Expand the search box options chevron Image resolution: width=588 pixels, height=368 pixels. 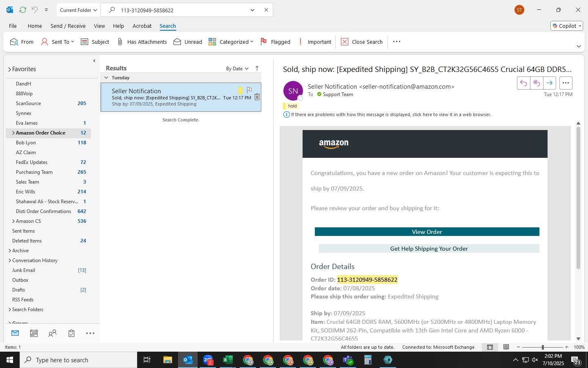click(x=252, y=10)
